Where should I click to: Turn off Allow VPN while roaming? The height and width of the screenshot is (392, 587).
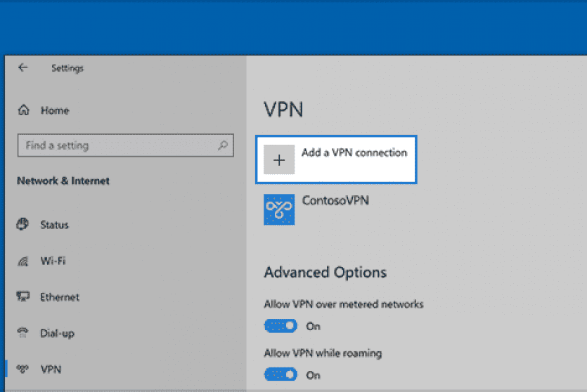click(280, 374)
